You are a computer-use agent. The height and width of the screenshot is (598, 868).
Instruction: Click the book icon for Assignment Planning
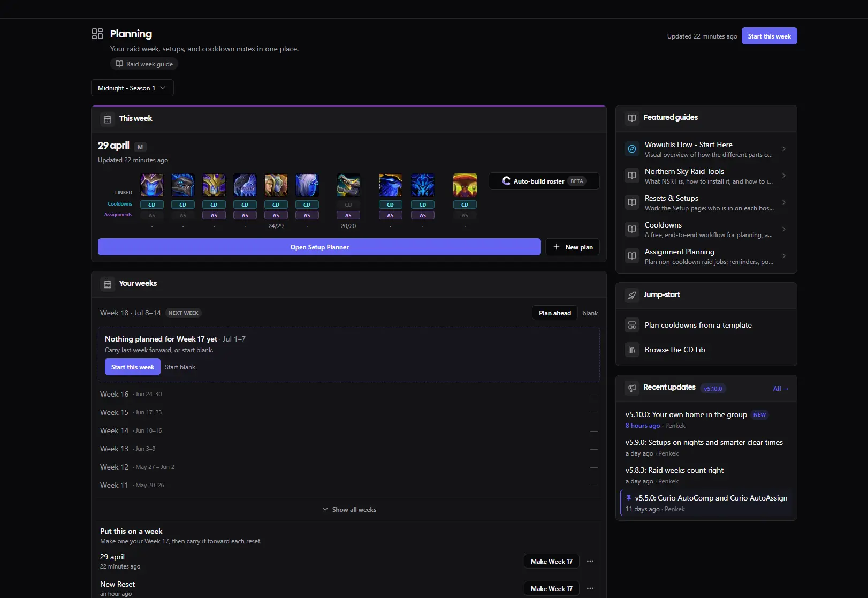(x=632, y=256)
